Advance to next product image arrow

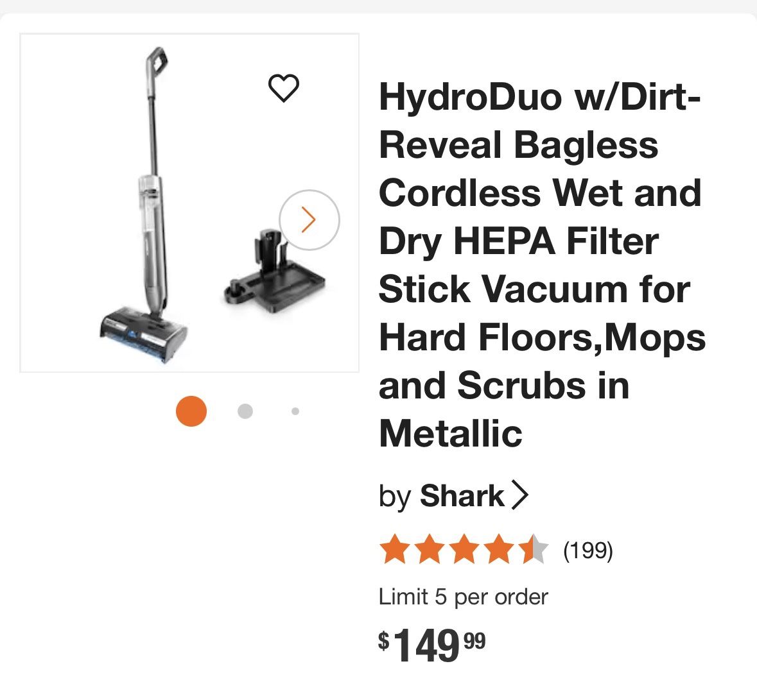coord(309,220)
